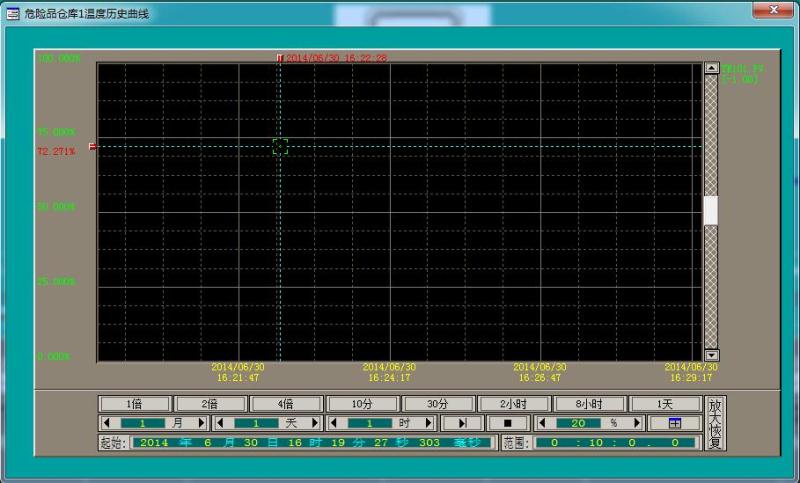The width and height of the screenshot is (800, 483).
Task: Click the 72.271% red value label
Action: 56,151
